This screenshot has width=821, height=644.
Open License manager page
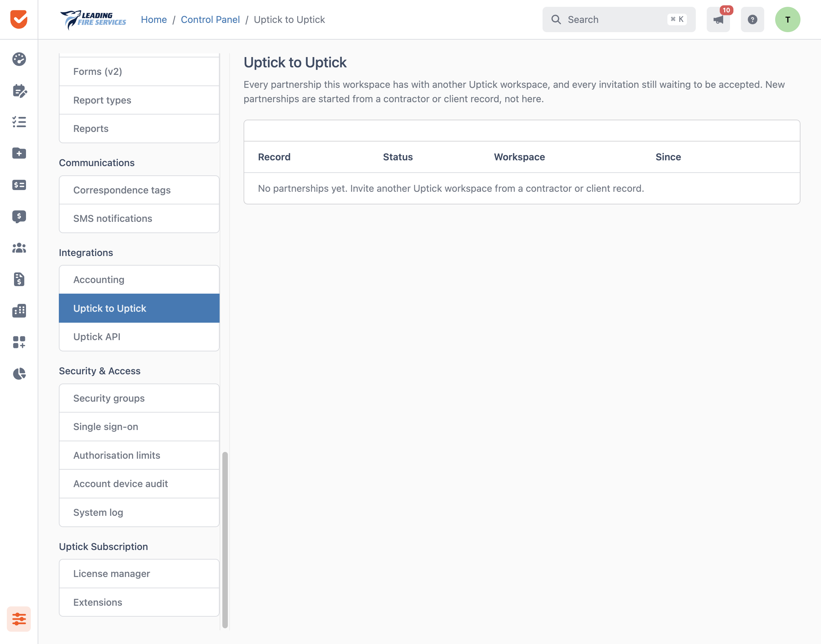[x=139, y=574]
